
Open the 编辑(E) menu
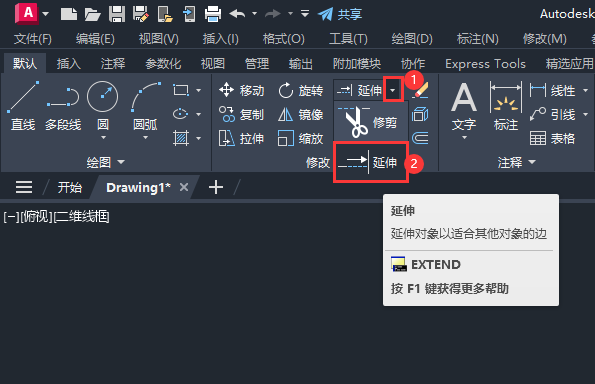pyautogui.click(x=95, y=39)
